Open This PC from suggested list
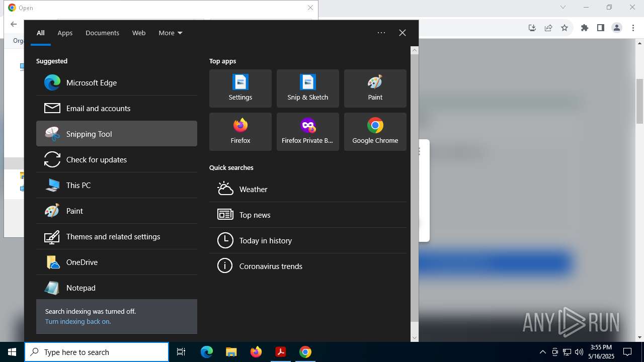Screen dimensions: 644x362 117,185
